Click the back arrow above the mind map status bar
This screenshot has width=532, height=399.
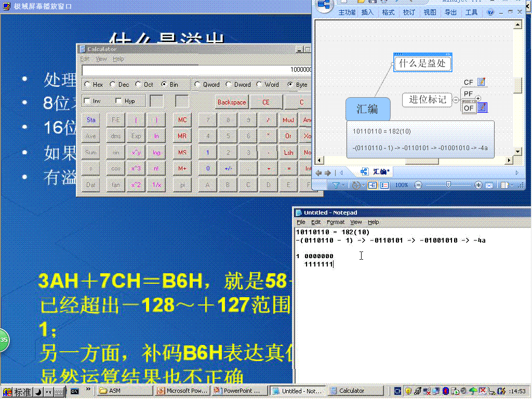click(x=318, y=173)
